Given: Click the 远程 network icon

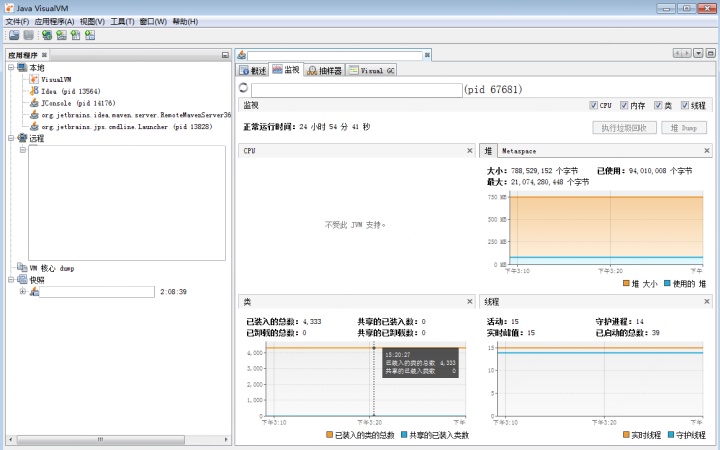Looking at the screenshot, I should [22, 138].
